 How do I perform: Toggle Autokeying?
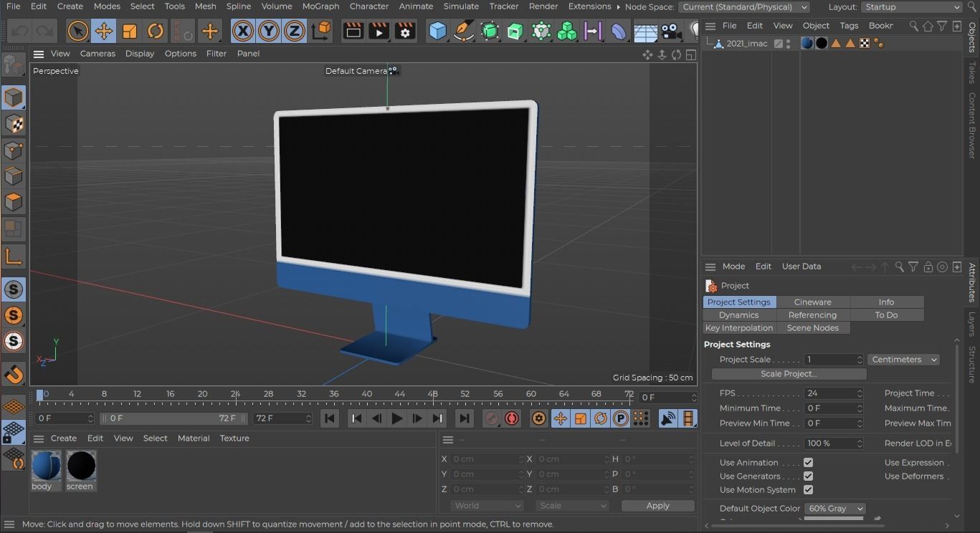512,418
